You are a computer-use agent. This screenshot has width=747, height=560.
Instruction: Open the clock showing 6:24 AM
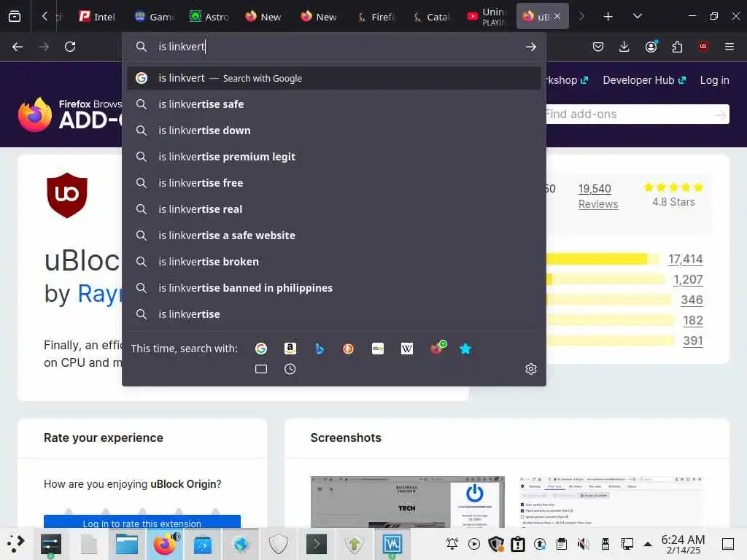(x=683, y=544)
